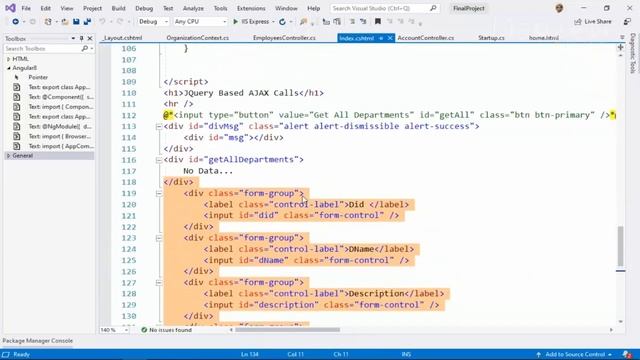Click the Navigate Backward toolbar icon

tap(15, 22)
